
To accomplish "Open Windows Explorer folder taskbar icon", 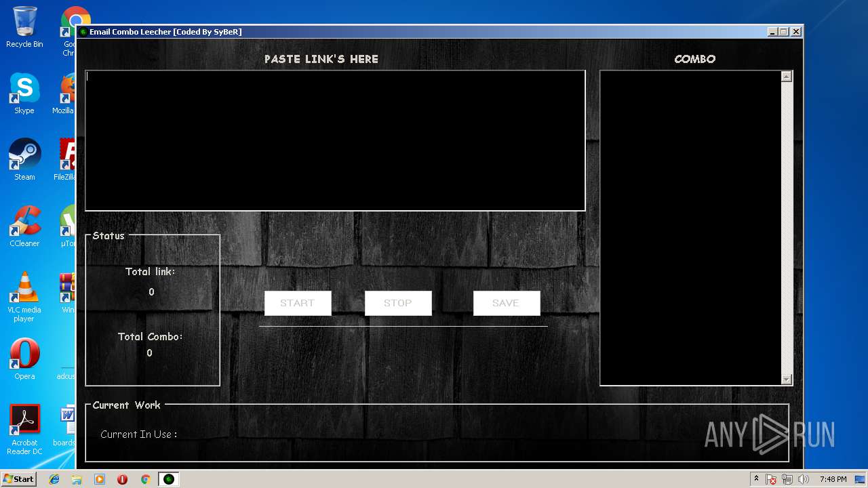I will click(77, 479).
